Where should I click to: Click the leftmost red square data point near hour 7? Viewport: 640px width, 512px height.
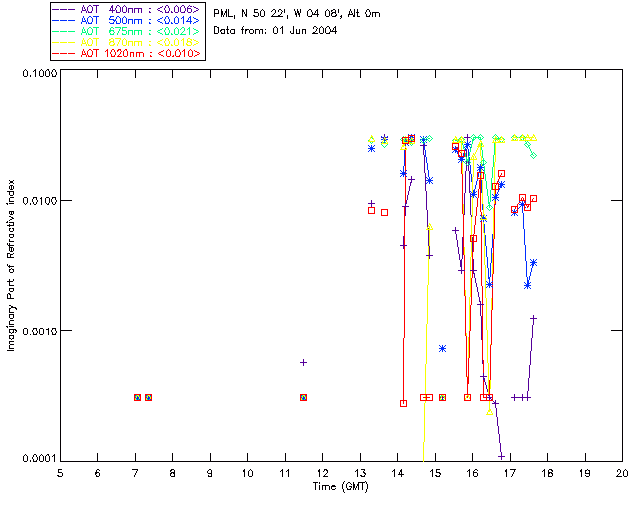tap(138, 398)
